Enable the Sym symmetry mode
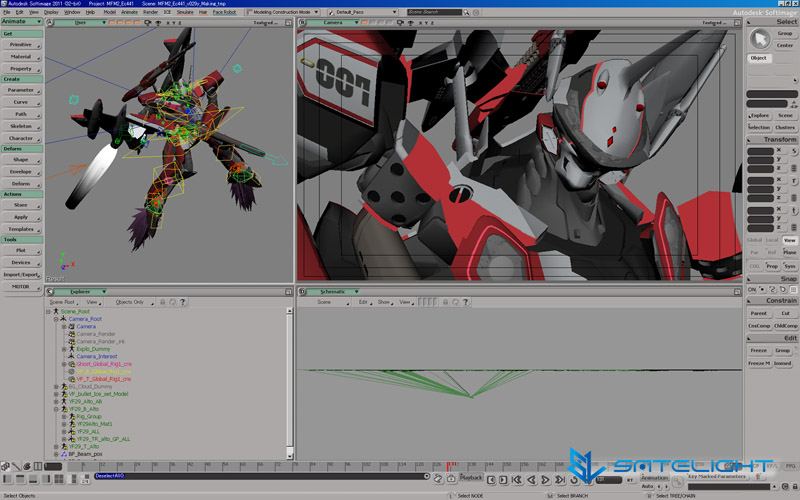 (x=790, y=266)
